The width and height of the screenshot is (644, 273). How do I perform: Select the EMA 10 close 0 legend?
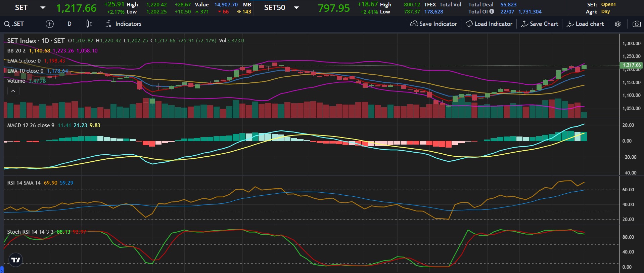coord(25,71)
